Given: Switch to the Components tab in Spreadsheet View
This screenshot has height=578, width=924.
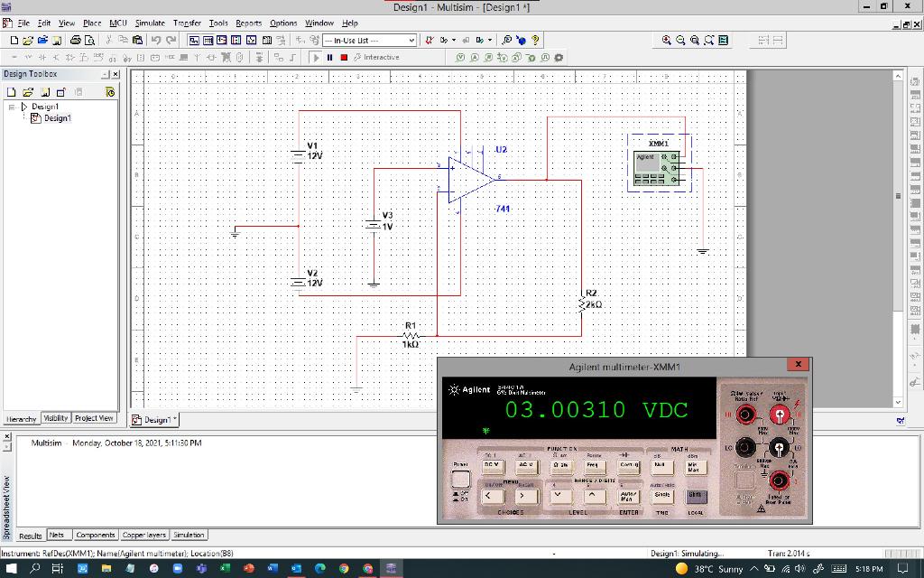Looking at the screenshot, I should point(95,534).
